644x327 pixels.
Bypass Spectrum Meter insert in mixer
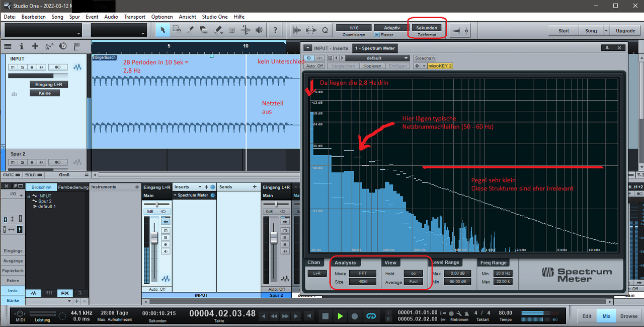tap(213, 195)
